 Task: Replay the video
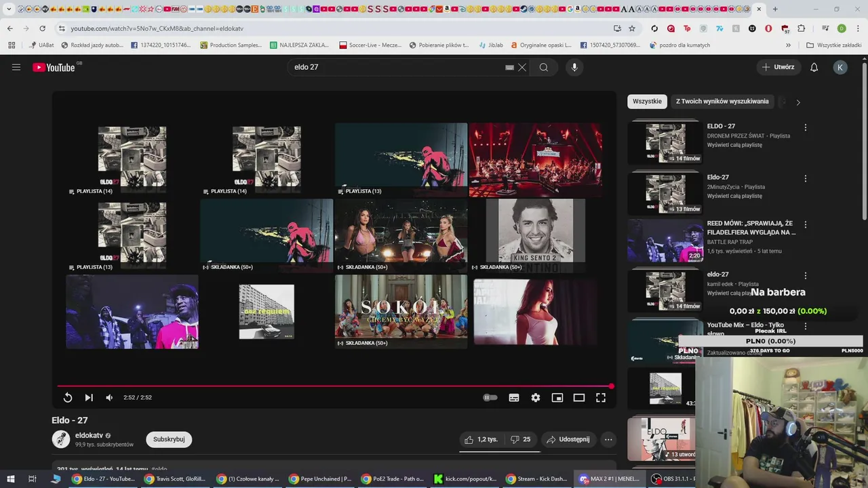(x=68, y=398)
